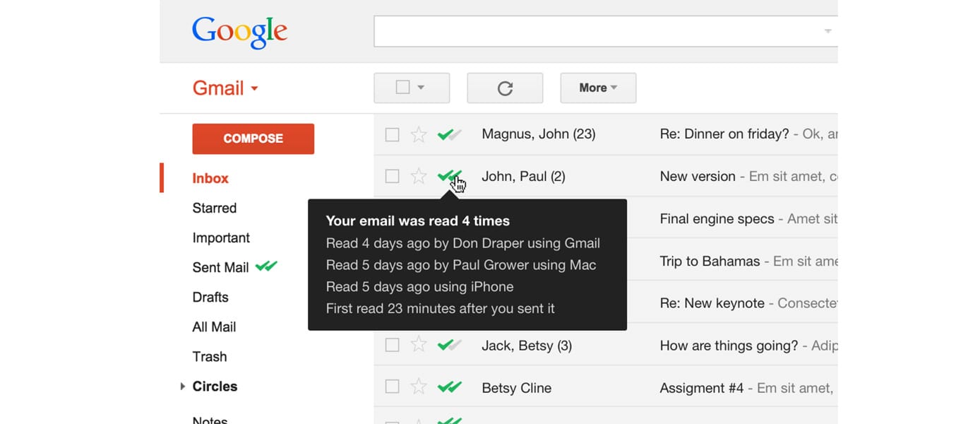Click sender name 'John, Paul (2)'
The image size is (980, 424).
click(x=523, y=176)
